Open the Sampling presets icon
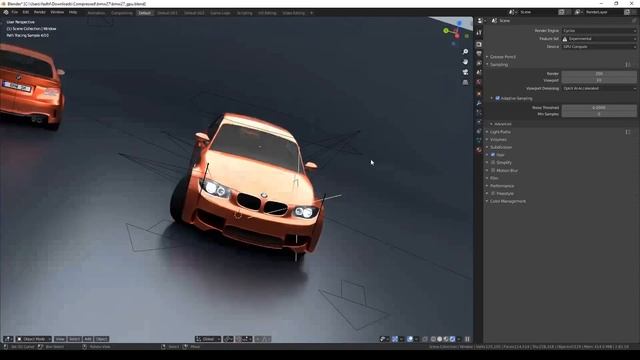This screenshot has height=360, width=640. pyautogui.click(x=628, y=64)
